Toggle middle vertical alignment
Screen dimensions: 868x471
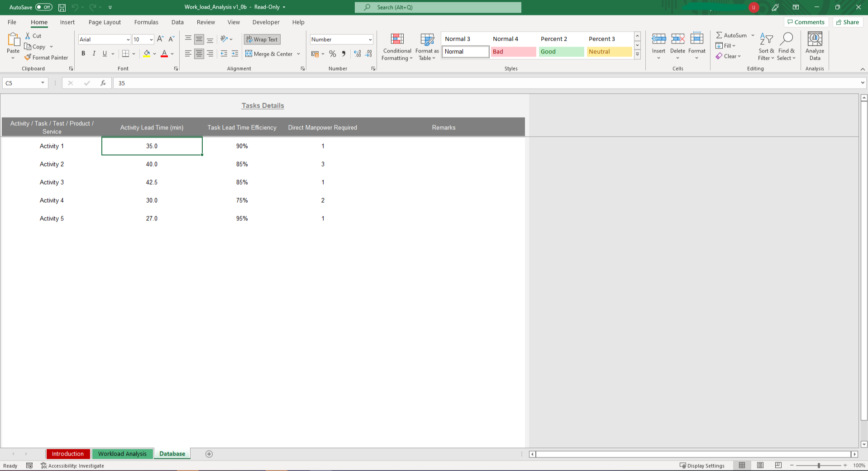tap(199, 39)
